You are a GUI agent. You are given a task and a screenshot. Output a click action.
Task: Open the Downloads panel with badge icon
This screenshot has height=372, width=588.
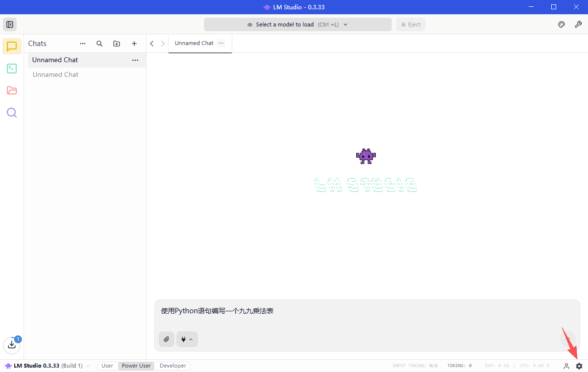pos(12,345)
